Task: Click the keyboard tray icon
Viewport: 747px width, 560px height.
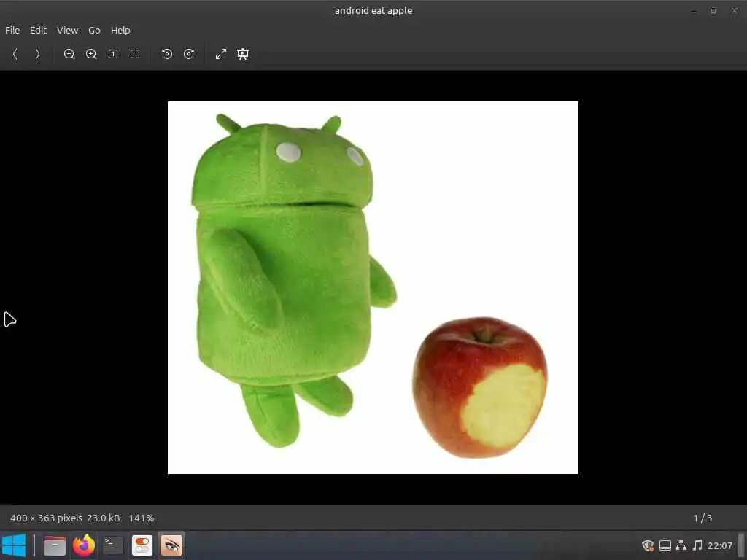Action: tap(665, 545)
